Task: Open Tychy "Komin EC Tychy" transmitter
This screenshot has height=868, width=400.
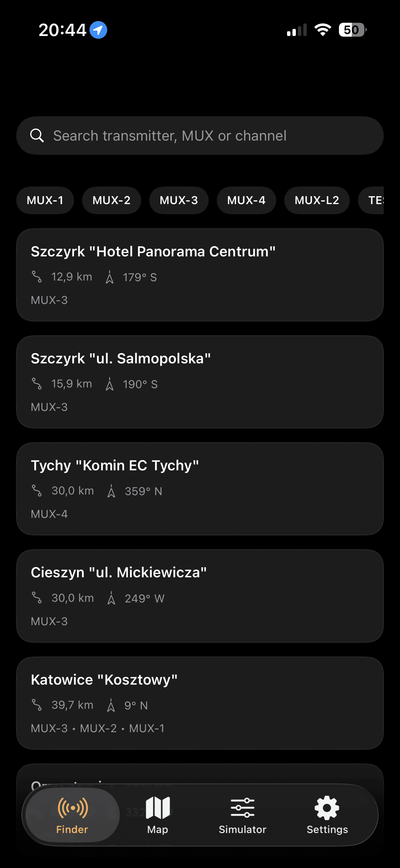Action: pos(200,489)
